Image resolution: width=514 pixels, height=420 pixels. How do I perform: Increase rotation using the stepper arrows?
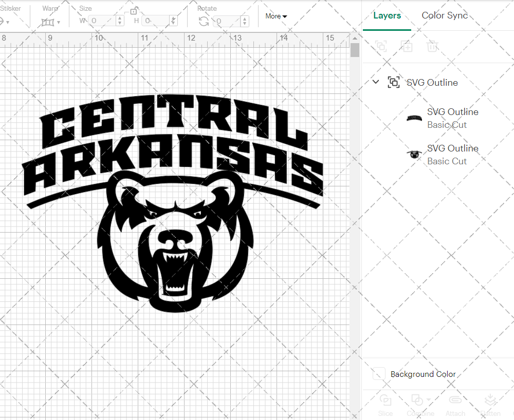(244, 19)
